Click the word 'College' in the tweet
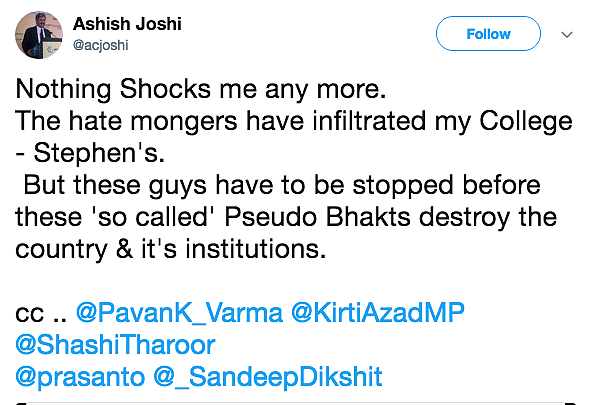Image resolution: width=601 pixels, height=405 pixels. [526, 122]
